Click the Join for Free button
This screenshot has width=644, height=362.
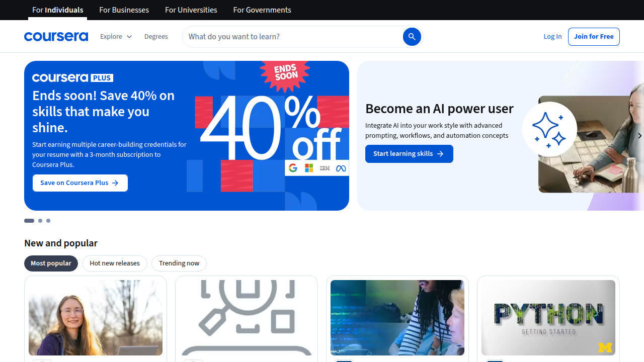coord(594,37)
